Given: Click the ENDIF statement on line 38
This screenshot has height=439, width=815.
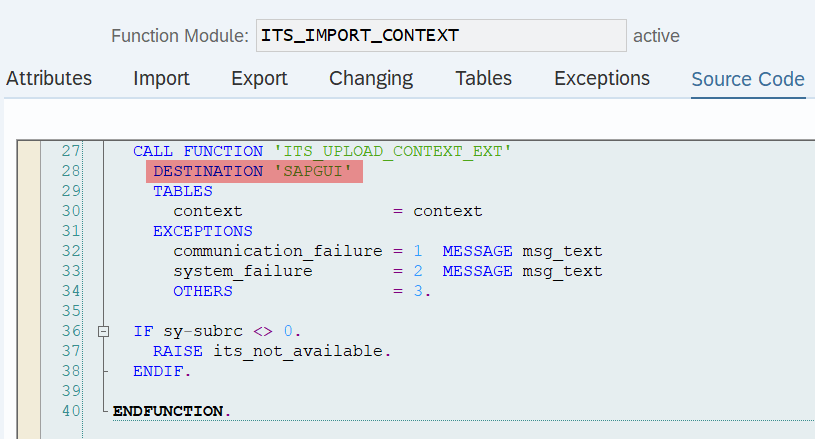Looking at the screenshot, I should 162,371.
